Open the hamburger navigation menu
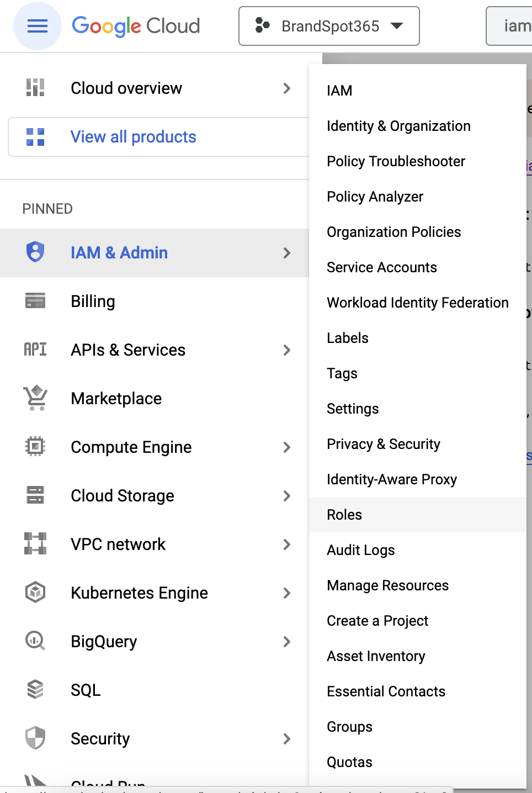 coord(38,26)
